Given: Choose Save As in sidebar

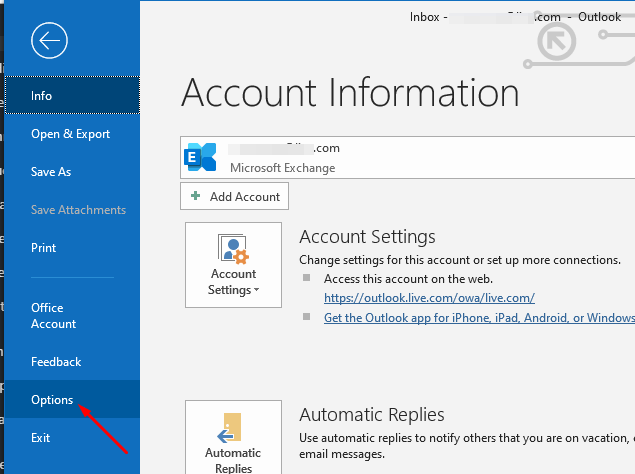Looking at the screenshot, I should pos(72,172).
